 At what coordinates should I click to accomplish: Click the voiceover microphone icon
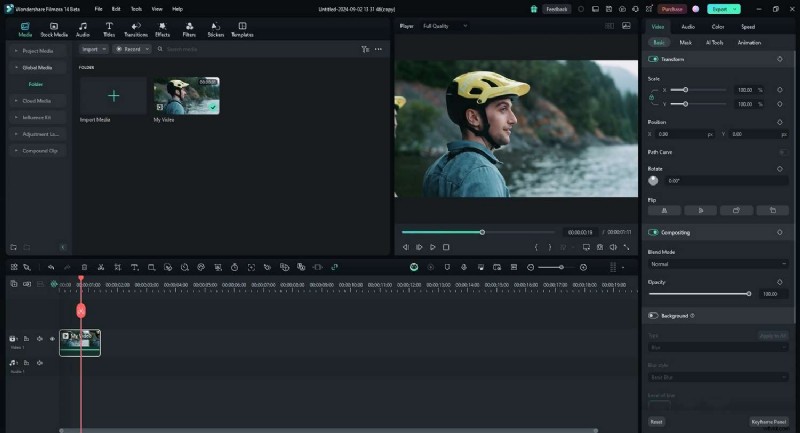[464, 267]
